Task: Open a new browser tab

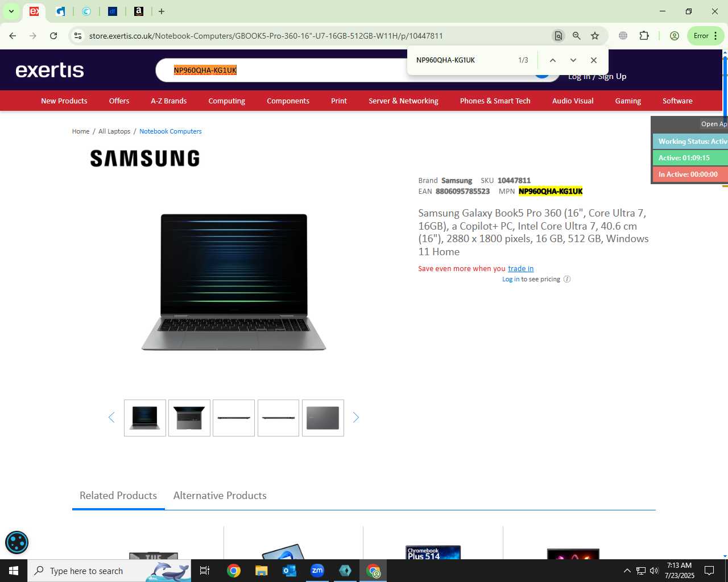Action: [x=162, y=11]
